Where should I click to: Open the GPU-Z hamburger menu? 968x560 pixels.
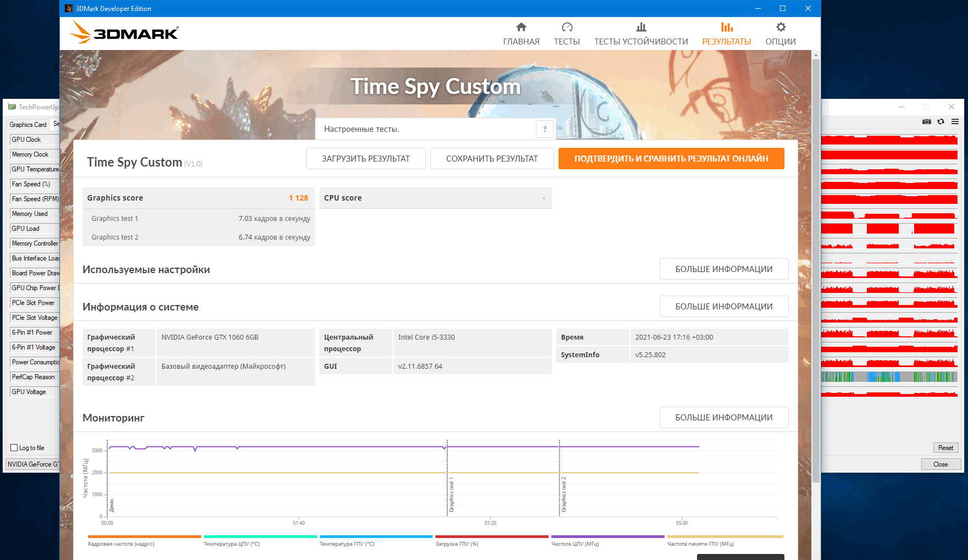(x=955, y=121)
